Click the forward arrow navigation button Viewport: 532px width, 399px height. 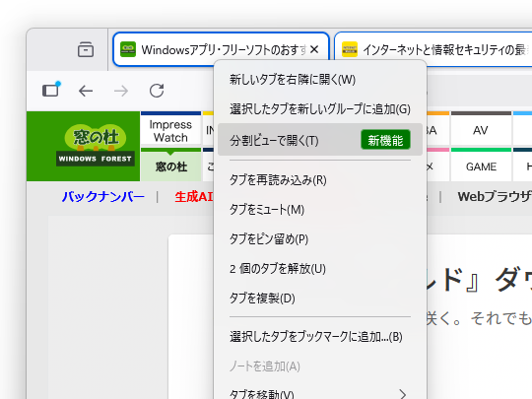point(121,91)
